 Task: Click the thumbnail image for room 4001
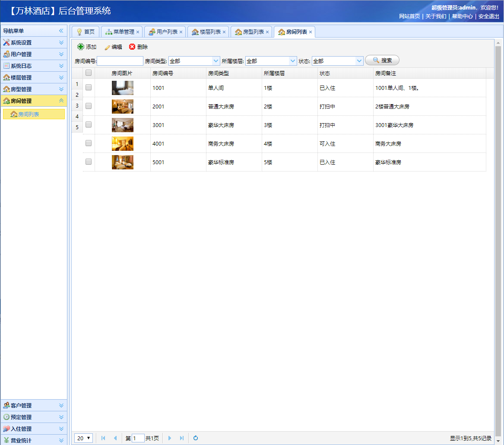[x=123, y=143]
